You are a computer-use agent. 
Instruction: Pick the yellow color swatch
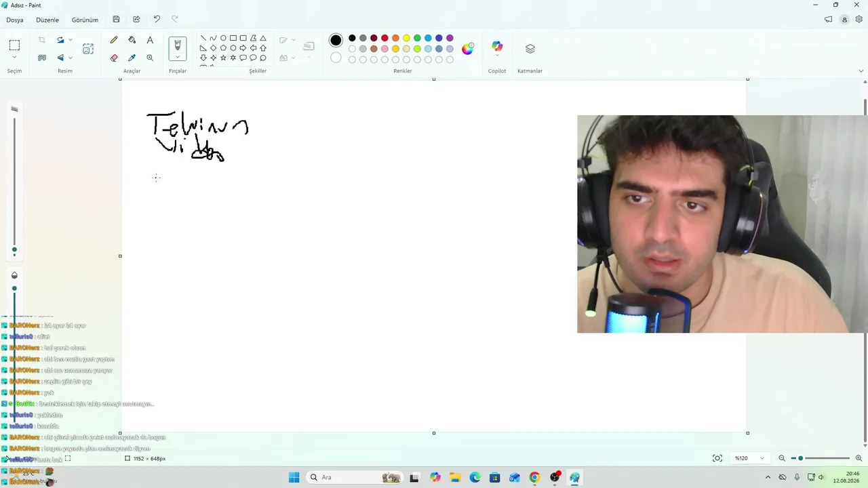406,38
